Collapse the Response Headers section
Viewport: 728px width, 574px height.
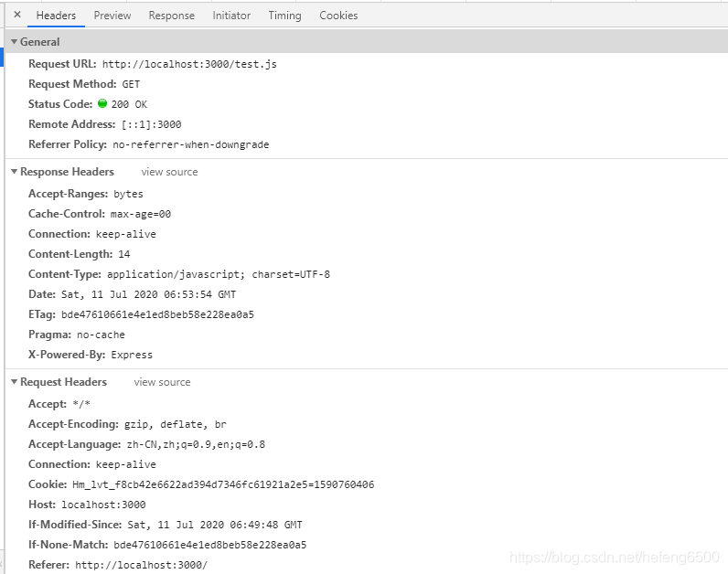[15, 172]
